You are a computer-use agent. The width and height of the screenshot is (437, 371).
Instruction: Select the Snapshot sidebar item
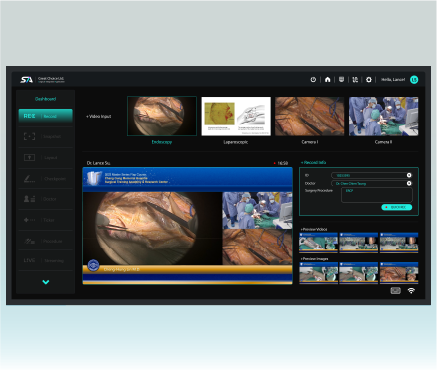[45, 137]
